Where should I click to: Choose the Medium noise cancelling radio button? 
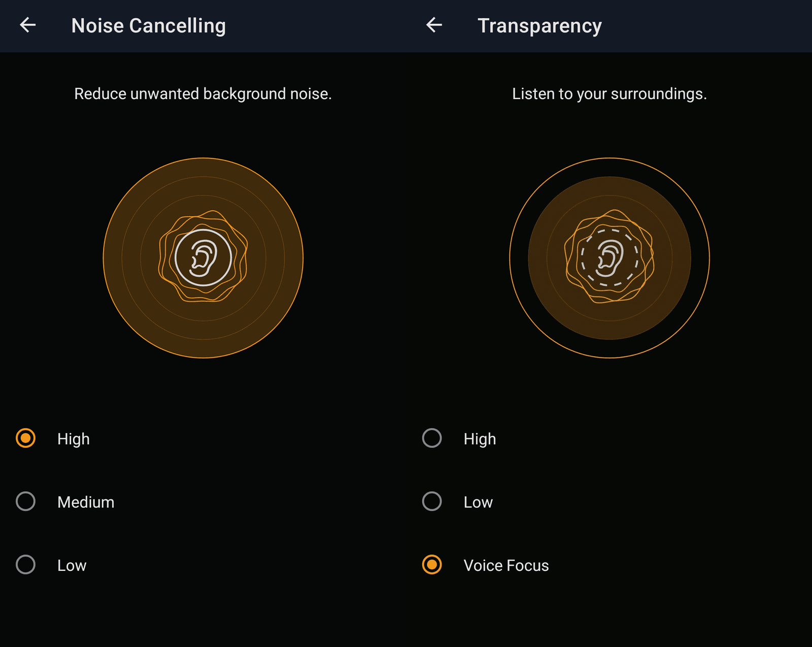coord(25,501)
